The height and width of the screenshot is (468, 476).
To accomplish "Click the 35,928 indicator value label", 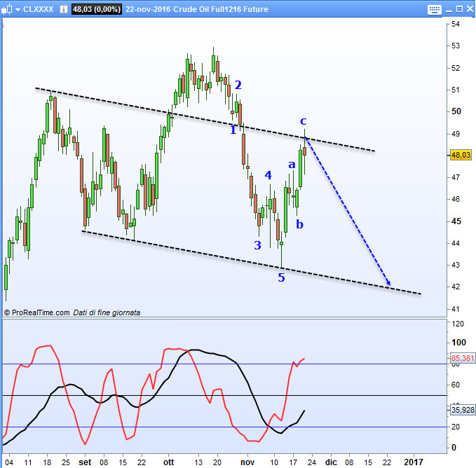I will 463,410.
